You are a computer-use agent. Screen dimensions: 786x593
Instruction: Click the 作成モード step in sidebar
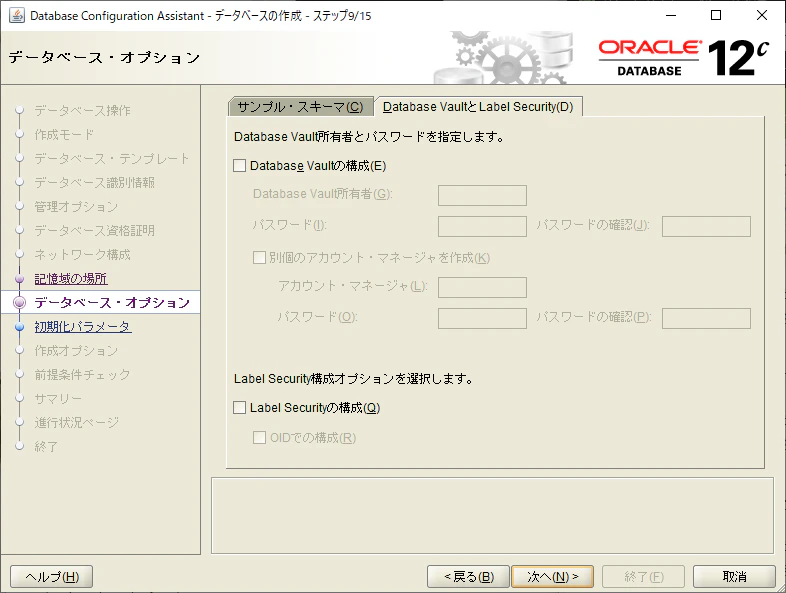coord(64,134)
